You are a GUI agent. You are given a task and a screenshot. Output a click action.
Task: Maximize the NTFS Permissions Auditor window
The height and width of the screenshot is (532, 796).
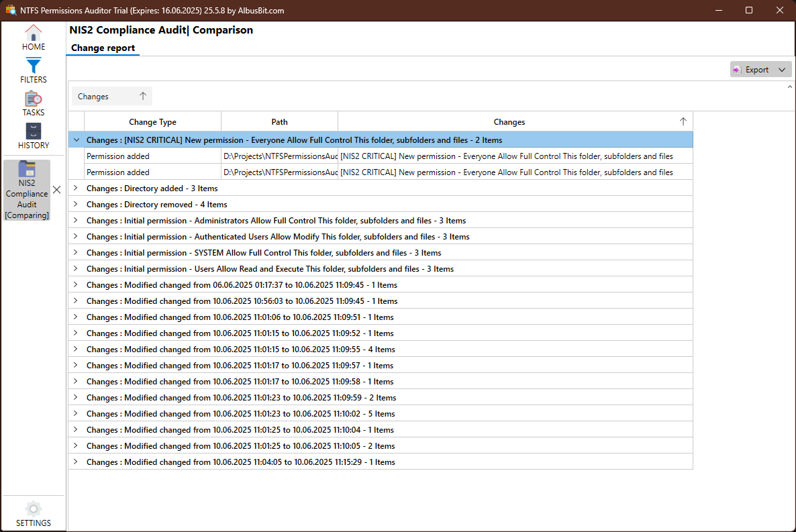click(x=749, y=10)
